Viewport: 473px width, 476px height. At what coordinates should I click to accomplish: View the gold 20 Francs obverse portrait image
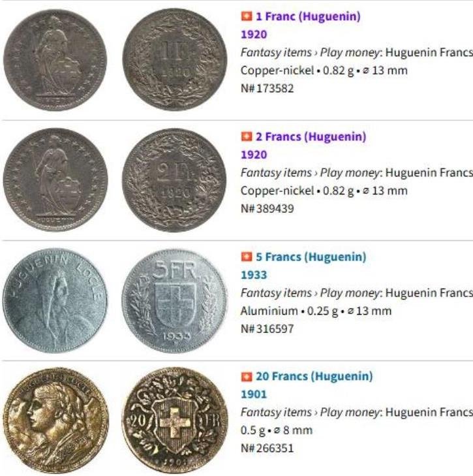55,421
